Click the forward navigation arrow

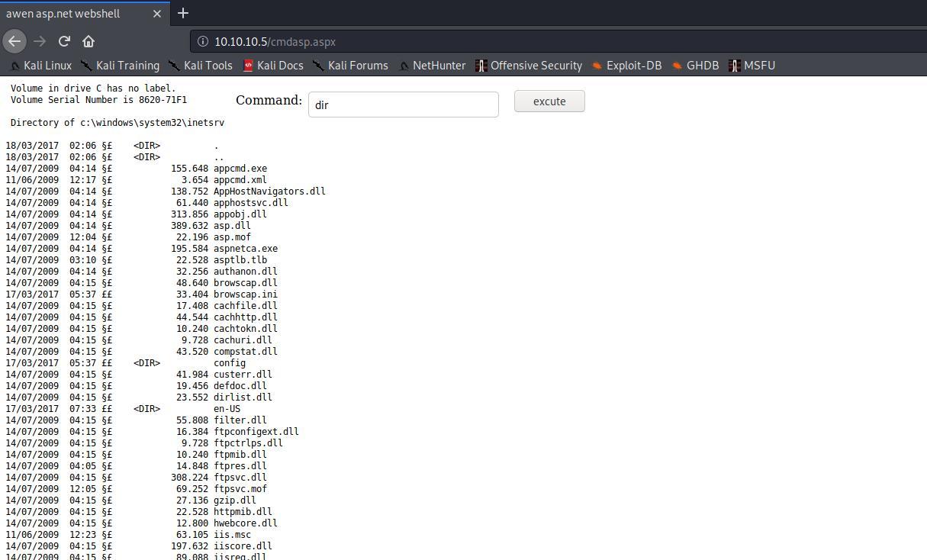point(40,41)
